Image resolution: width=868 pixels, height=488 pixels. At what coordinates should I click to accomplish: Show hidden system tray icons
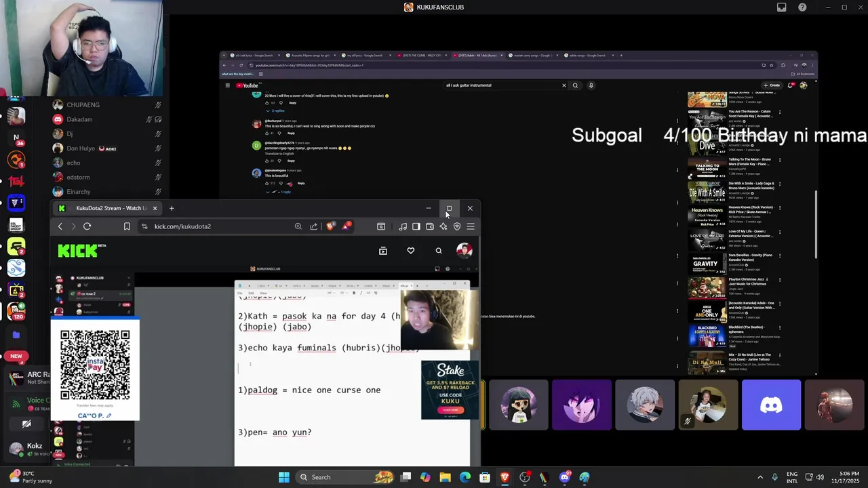759,477
